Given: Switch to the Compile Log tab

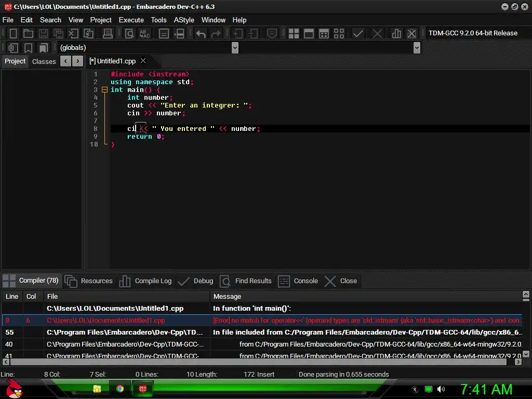Looking at the screenshot, I should click(x=146, y=281).
